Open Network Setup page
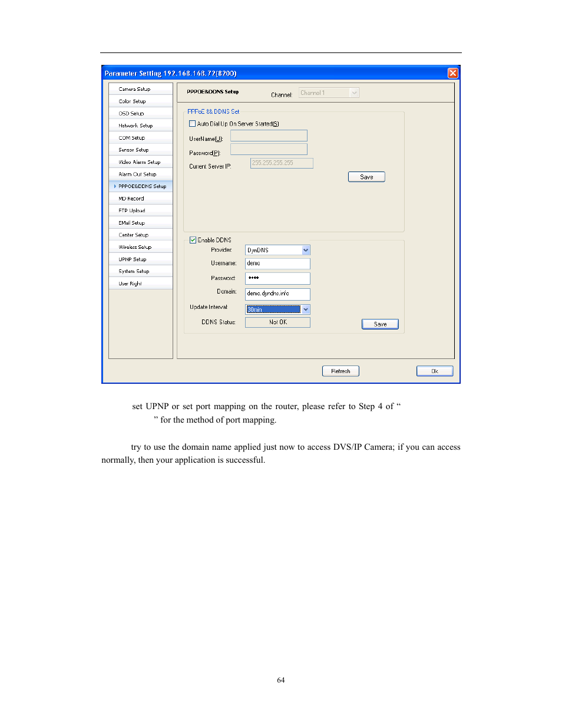The image size is (562, 728). 141,126
